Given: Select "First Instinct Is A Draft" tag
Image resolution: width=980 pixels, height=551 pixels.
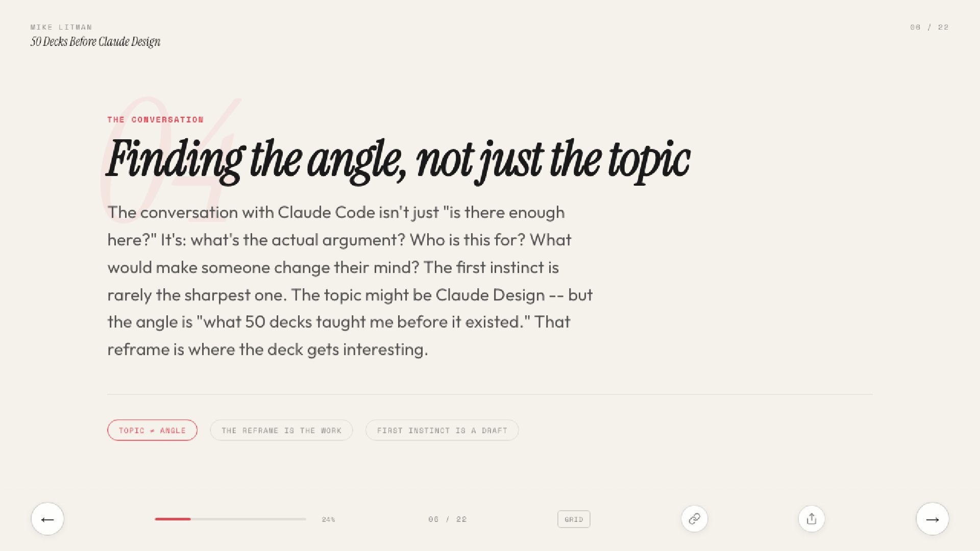Looking at the screenshot, I should tap(442, 430).
